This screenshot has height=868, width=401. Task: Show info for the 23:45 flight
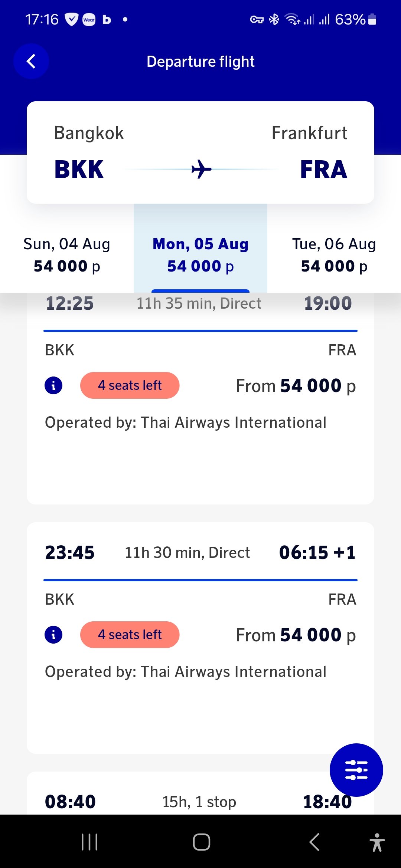click(x=53, y=635)
